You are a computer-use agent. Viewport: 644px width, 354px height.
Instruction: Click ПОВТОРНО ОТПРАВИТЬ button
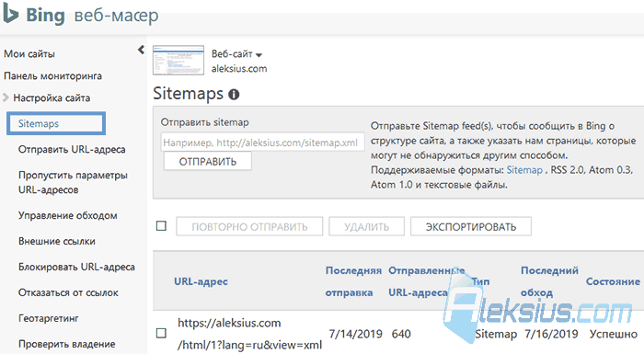[249, 227]
